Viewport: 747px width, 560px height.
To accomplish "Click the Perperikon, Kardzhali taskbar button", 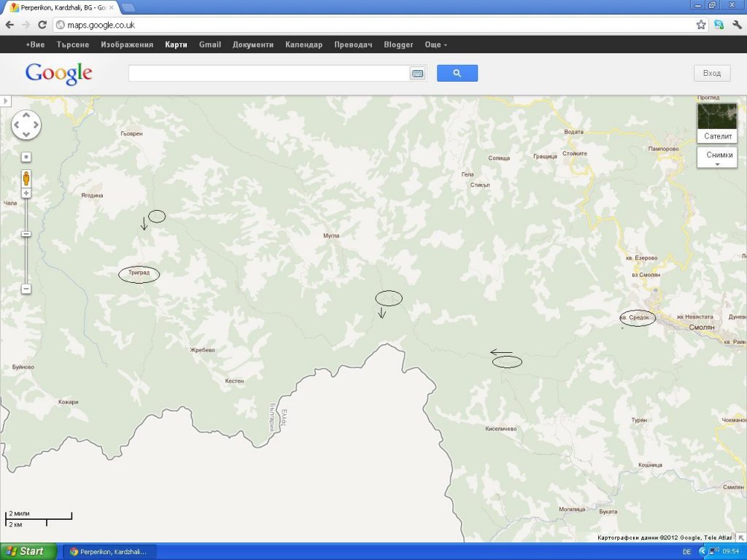I will tap(109, 551).
